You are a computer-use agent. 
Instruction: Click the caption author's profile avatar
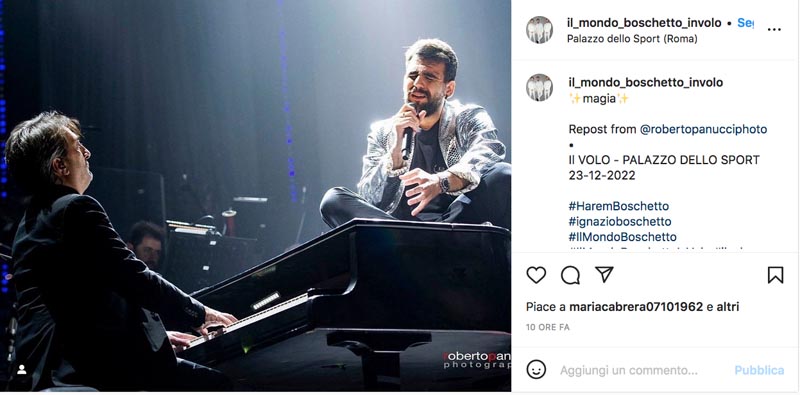[x=539, y=87]
